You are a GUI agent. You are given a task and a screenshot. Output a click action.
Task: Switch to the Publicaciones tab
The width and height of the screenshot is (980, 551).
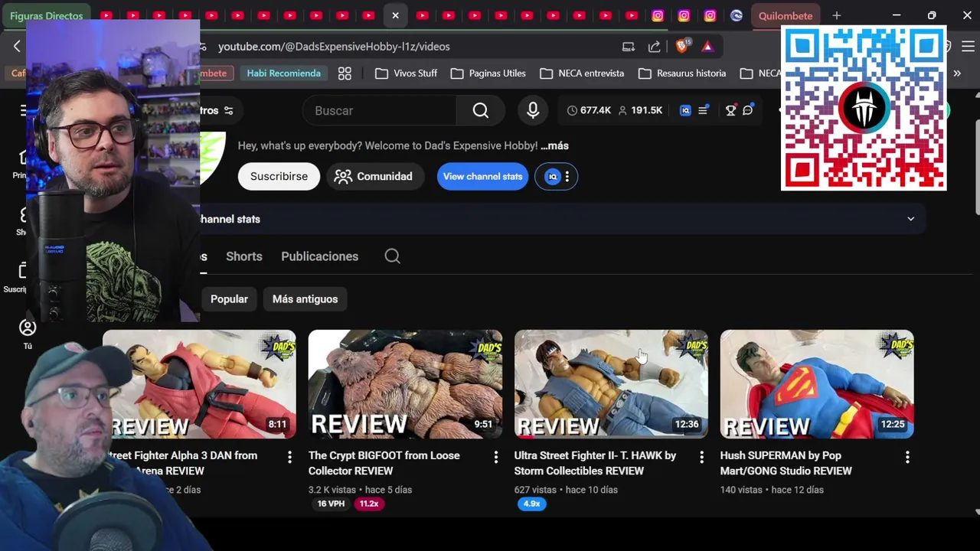tap(319, 256)
